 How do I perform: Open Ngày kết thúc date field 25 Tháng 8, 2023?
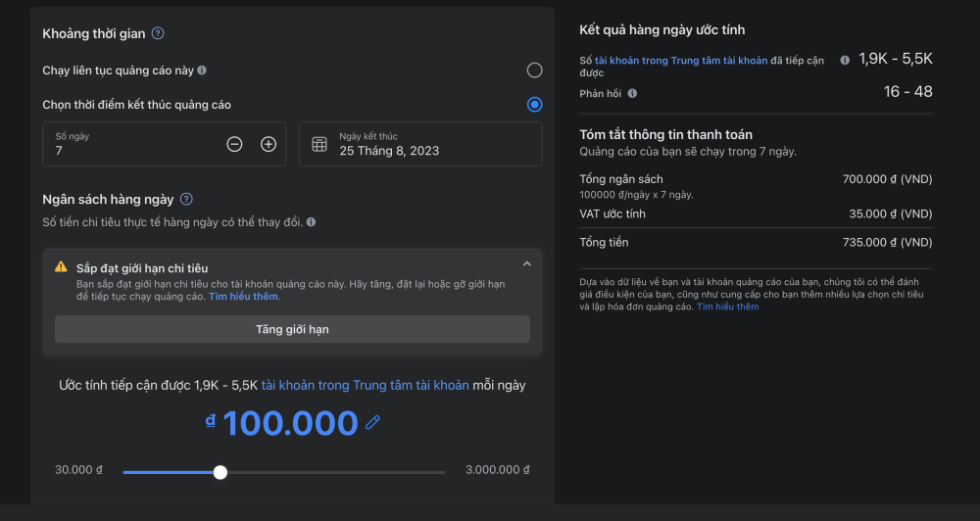[420, 144]
